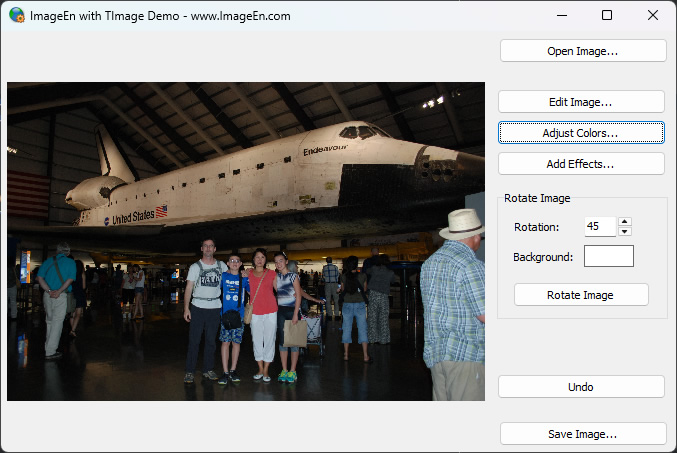
Task: Click the "Rotation:" label
Action: [536, 227]
